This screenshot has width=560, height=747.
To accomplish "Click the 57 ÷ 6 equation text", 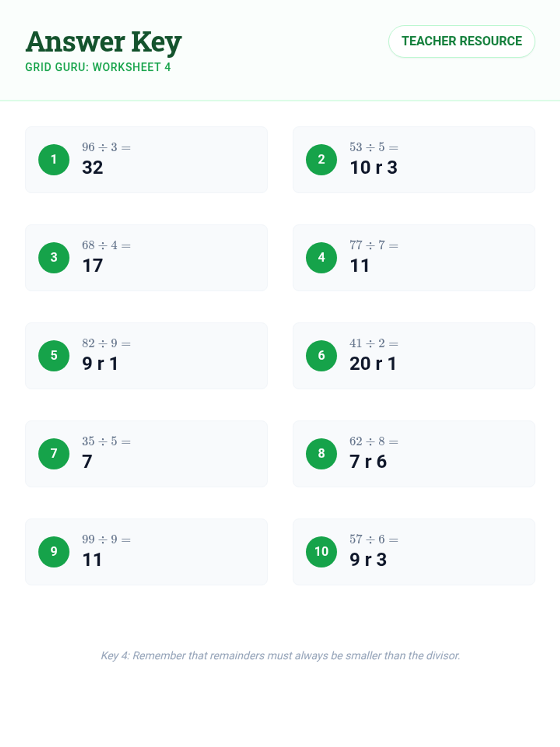I will tap(373, 540).
